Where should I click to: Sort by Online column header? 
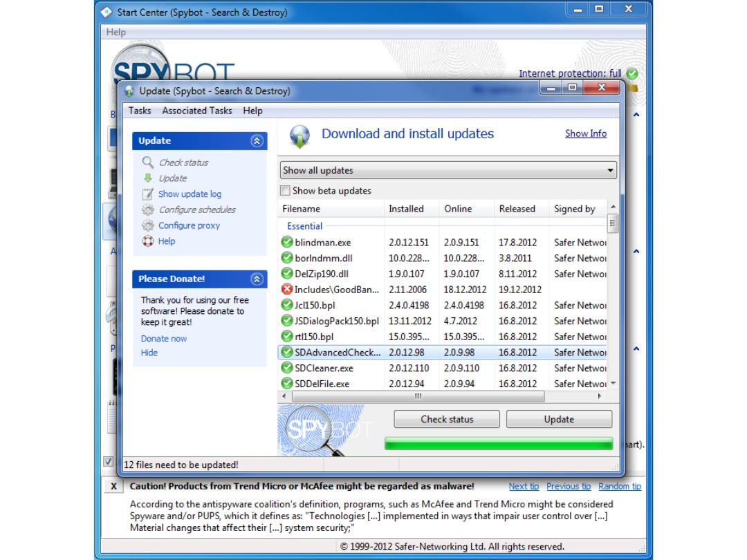click(466, 209)
